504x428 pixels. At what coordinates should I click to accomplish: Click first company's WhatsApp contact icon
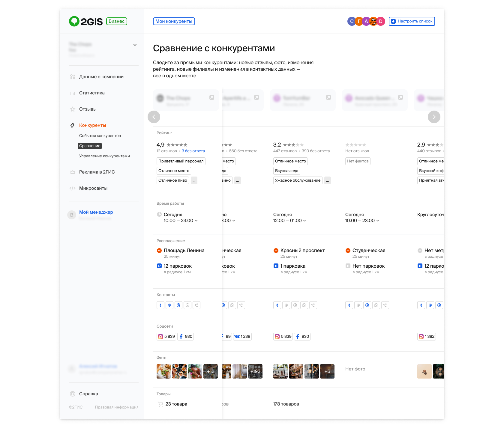tap(187, 305)
